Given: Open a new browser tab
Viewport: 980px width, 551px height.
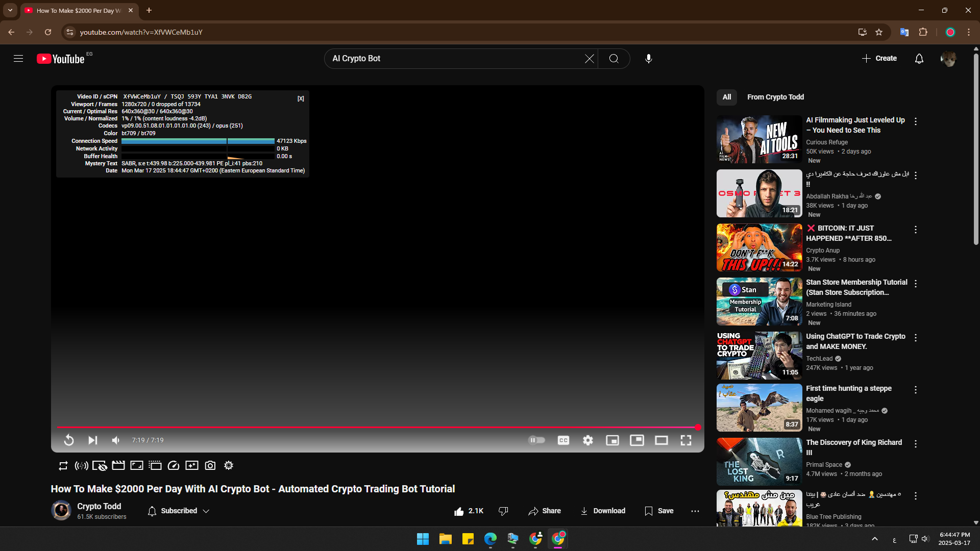Looking at the screenshot, I should point(149,10).
